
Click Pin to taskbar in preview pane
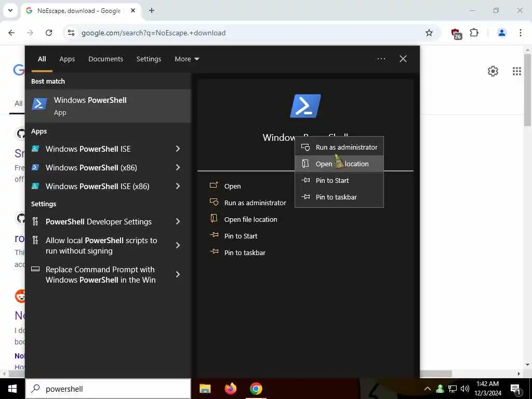point(237,252)
